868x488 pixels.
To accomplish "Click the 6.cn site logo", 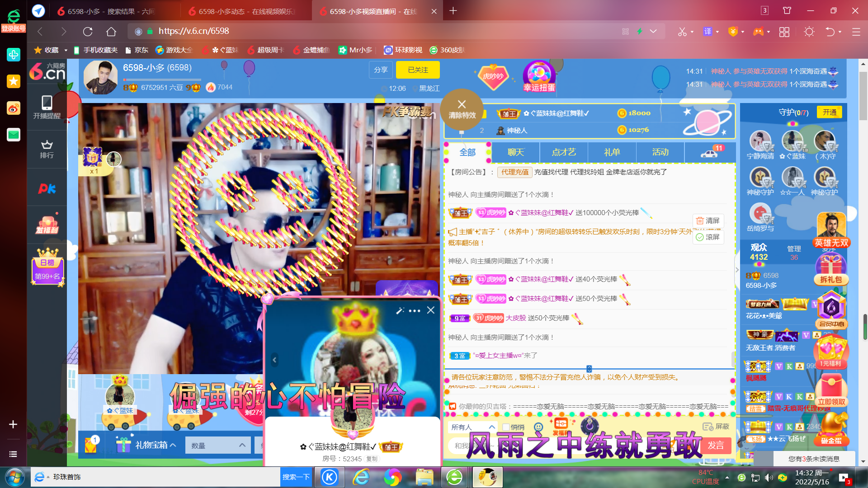I will click(x=47, y=72).
